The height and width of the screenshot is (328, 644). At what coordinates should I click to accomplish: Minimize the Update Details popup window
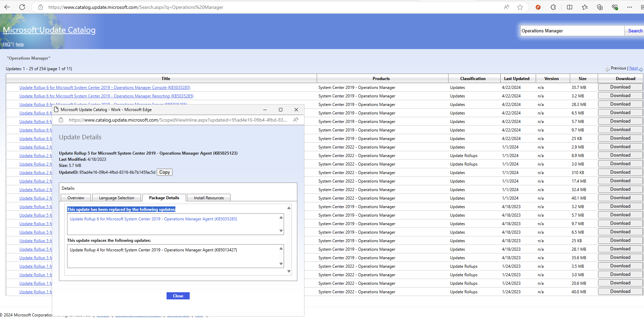[x=265, y=110]
